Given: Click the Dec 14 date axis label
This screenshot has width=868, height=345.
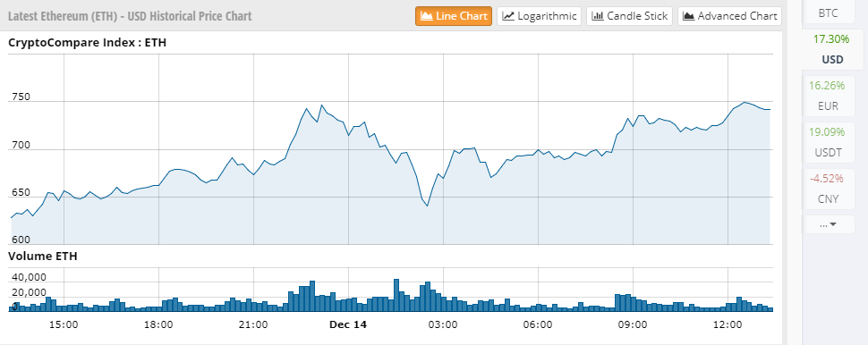Looking at the screenshot, I should (348, 325).
